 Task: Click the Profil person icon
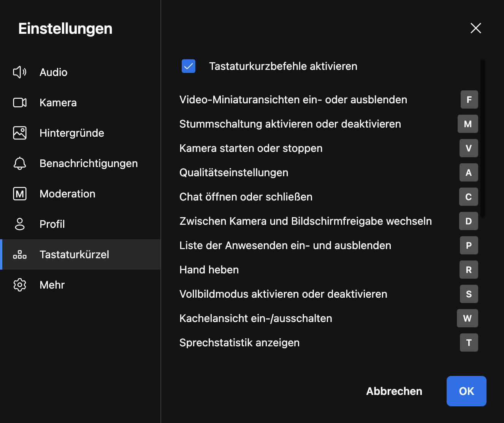pyautogui.click(x=20, y=224)
